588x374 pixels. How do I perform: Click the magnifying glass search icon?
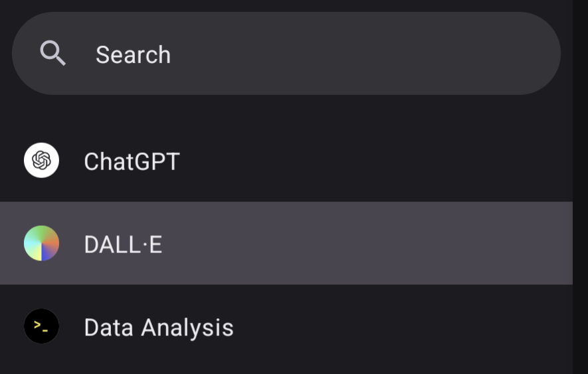[52, 53]
